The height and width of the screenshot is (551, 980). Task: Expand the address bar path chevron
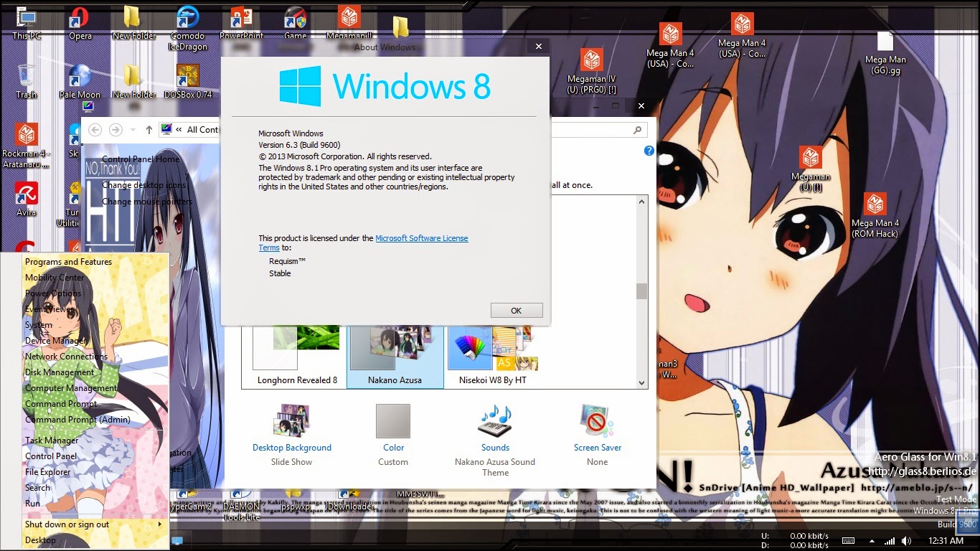click(x=179, y=130)
